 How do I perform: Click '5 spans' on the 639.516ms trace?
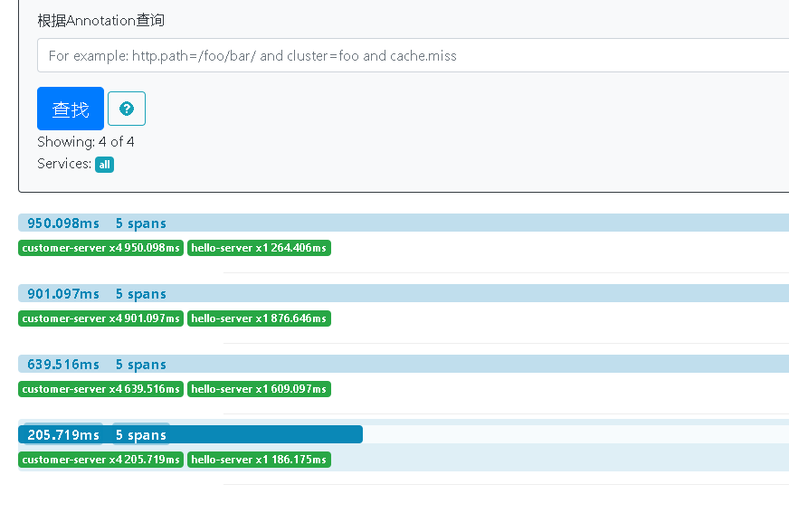click(140, 365)
